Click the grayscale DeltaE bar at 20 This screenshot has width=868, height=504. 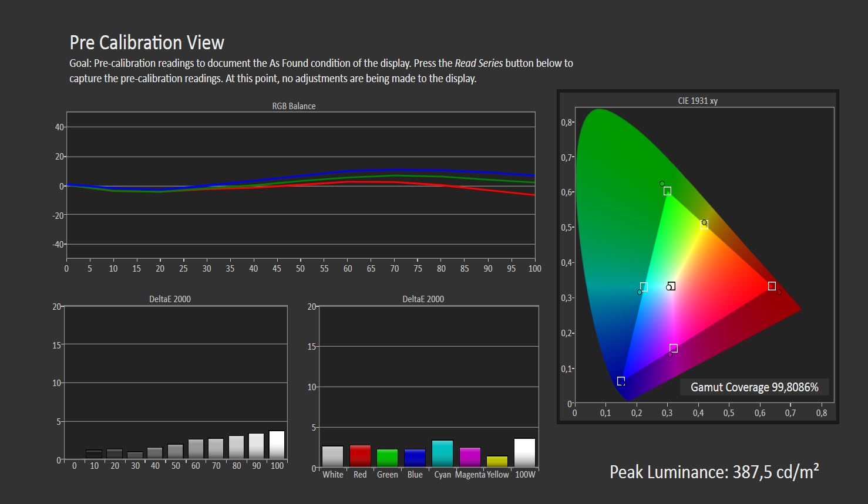(x=115, y=454)
